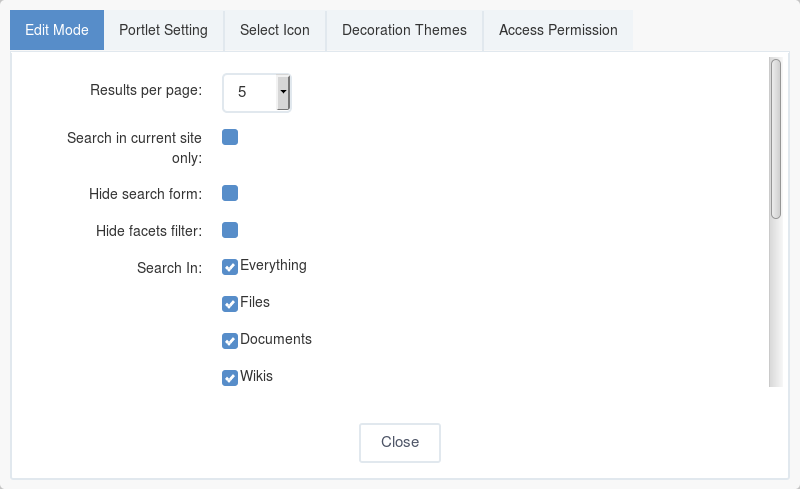
Task: Open the Results per page dropdown arrow
Action: [283, 92]
